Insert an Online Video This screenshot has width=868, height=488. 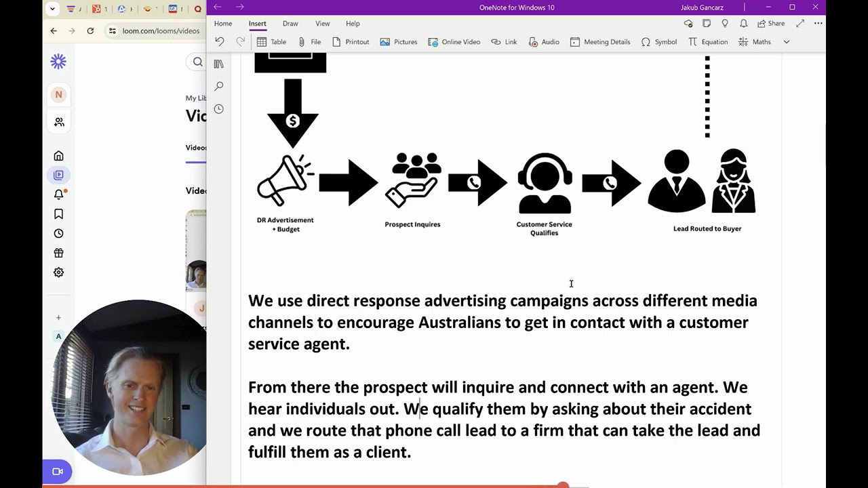tap(454, 41)
